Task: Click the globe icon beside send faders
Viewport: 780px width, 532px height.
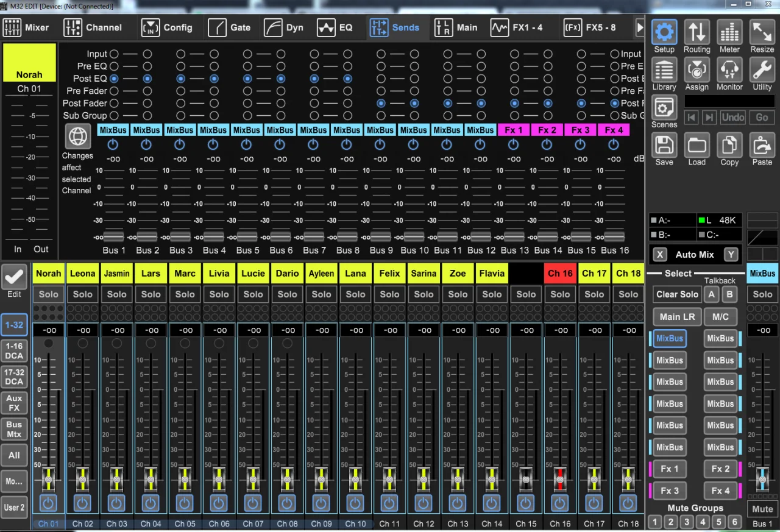Action: [78, 137]
